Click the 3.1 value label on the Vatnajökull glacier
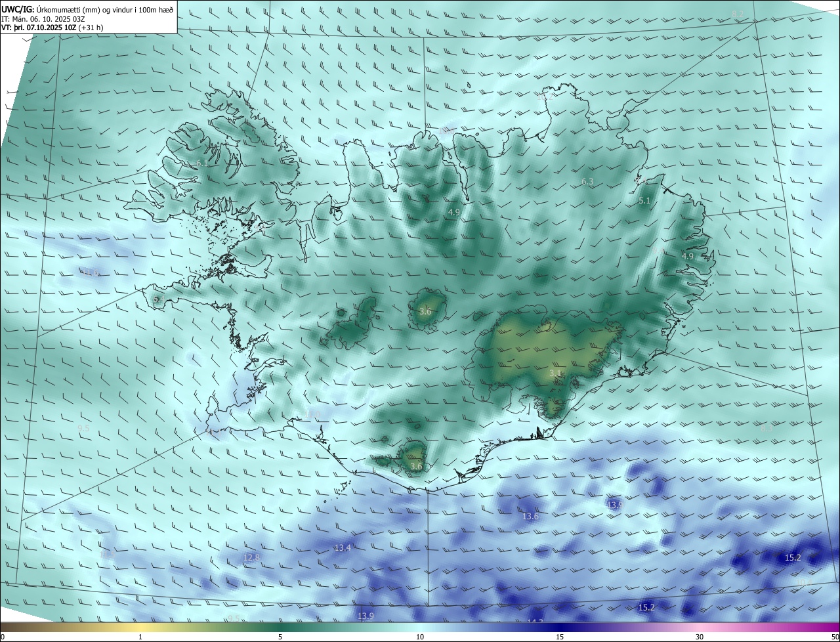840x642 pixels. (555, 374)
